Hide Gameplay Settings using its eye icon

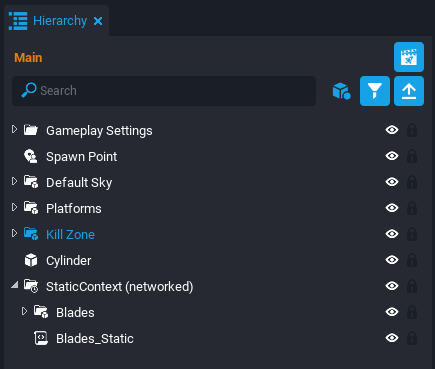click(x=392, y=130)
